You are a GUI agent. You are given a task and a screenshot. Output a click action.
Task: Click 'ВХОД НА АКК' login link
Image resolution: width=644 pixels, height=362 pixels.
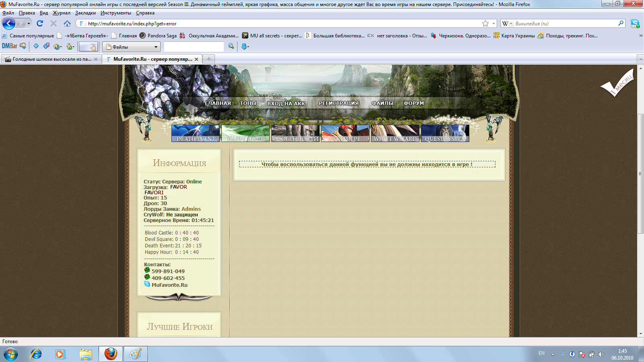click(286, 103)
